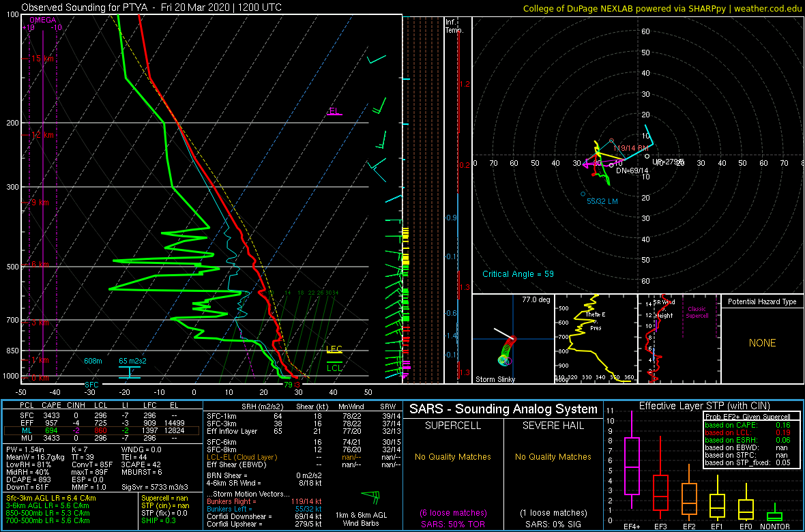Click the '15 km' height label
Image resolution: width=805 pixels, height=532 pixels.
click(x=42, y=59)
